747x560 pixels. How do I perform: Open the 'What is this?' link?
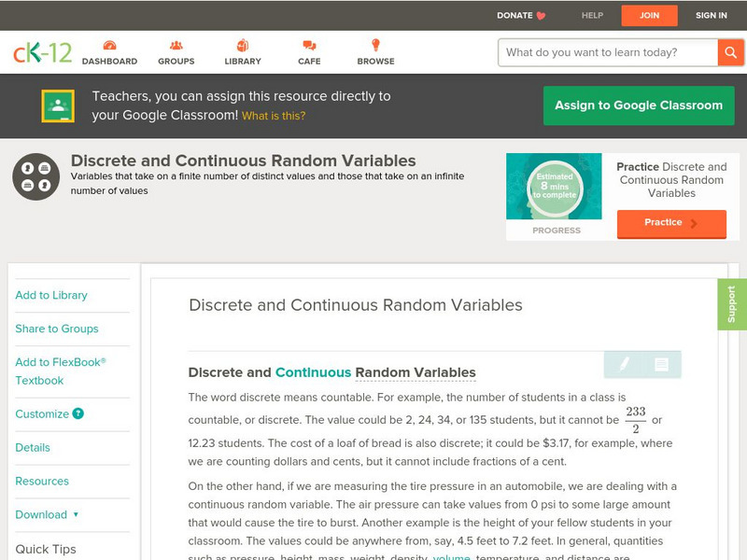273,117
